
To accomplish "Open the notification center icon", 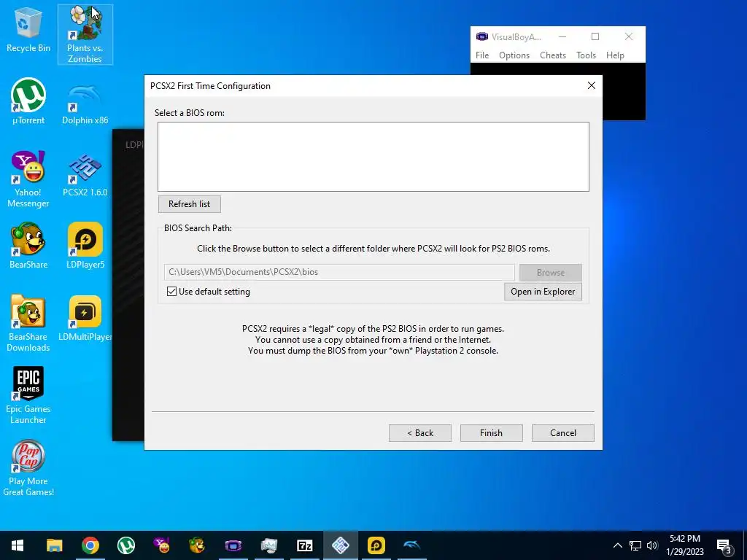I will (724, 545).
